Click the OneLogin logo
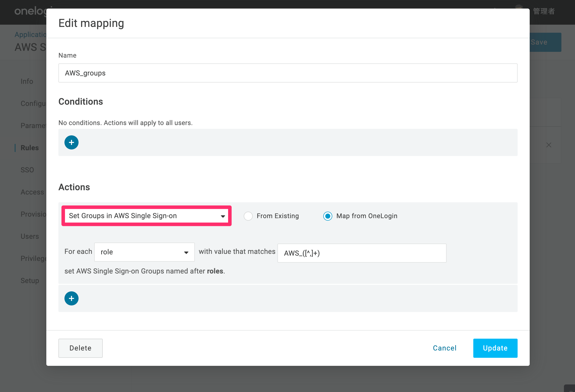This screenshot has width=575, height=392. [30, 11]
